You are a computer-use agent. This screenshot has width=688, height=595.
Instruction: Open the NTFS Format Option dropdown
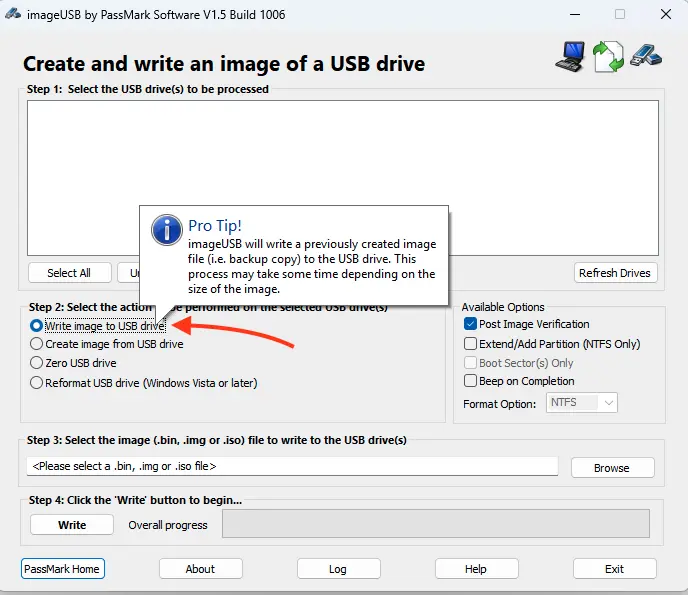tap(582, 402)
